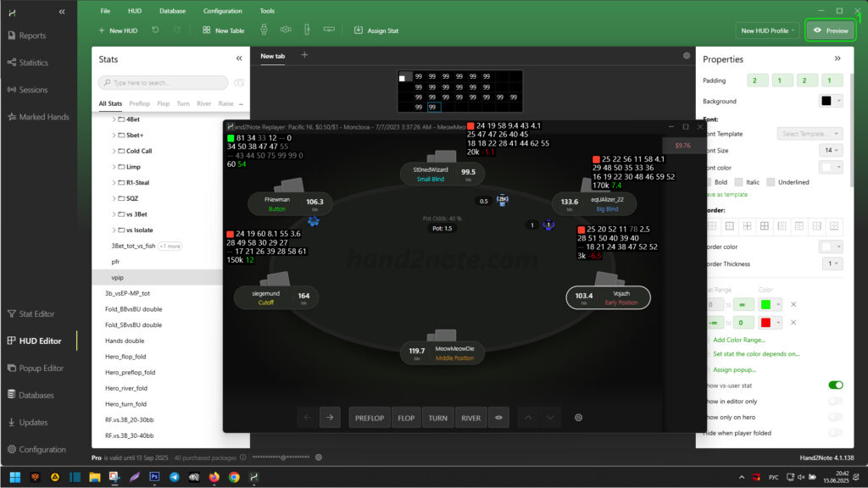Screen dimensions: 868x488
Task: Open the File menu
Action: [105, 11]
